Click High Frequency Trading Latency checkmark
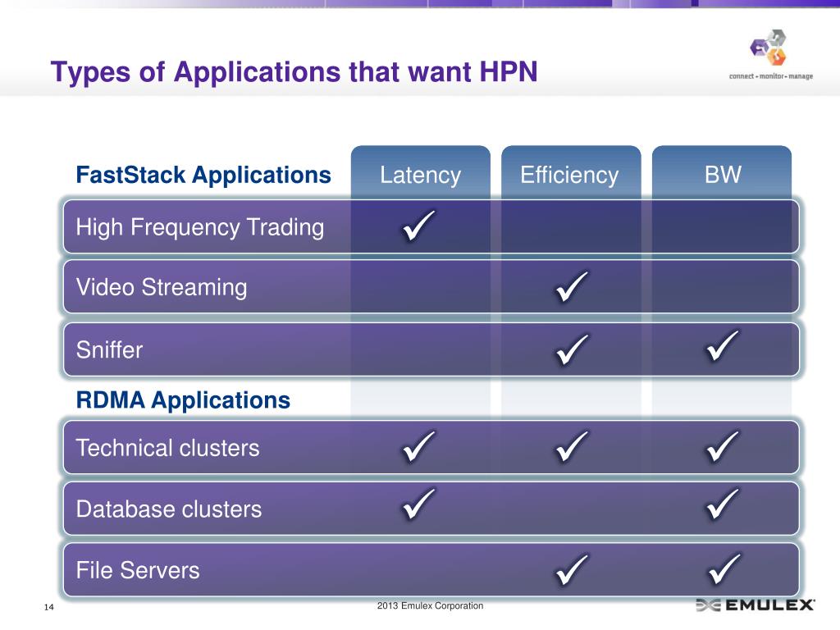The width and height of the screenshot is (840, 630). (419, 226)
